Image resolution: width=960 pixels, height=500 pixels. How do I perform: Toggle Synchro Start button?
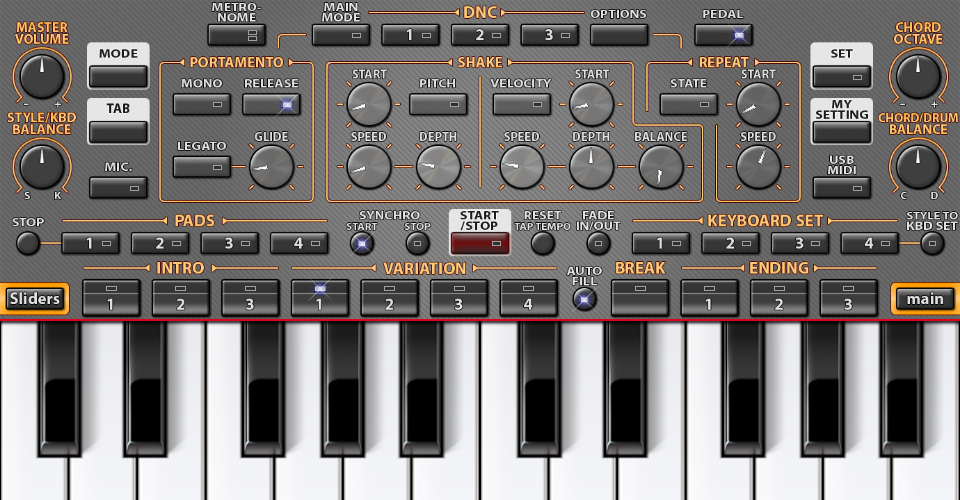pyautogui.click(x=362, y=242)
